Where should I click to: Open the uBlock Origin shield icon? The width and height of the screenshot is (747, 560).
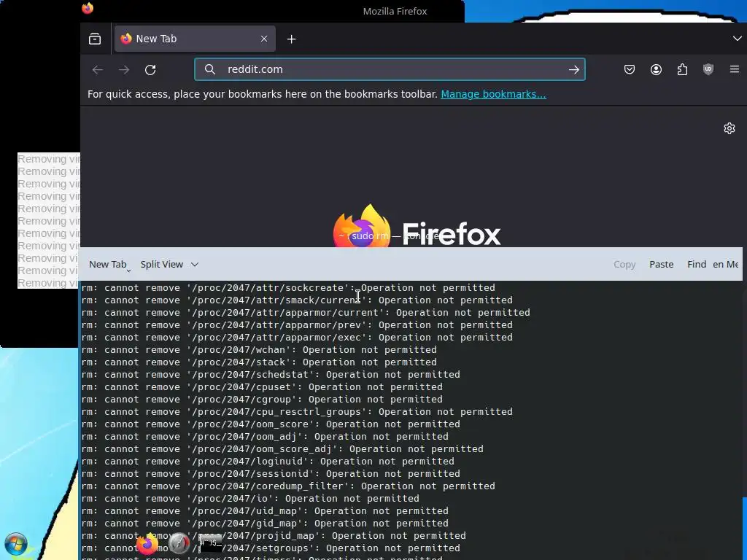click(708, 69)
